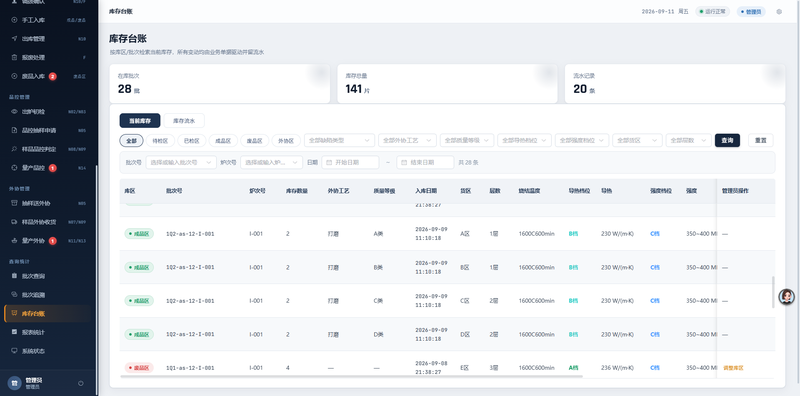The image size is (800, 396).
Task: Open 量产品控 in the sidebar
Action: pos(48,167)
